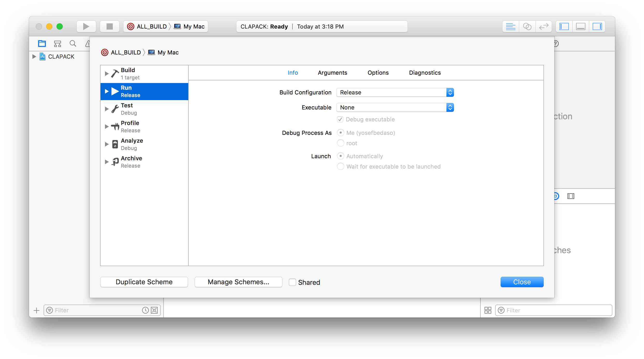The image size is (644, 359).
Task: Click the Run button in the toolbar
Action: [x=86, y=26]
